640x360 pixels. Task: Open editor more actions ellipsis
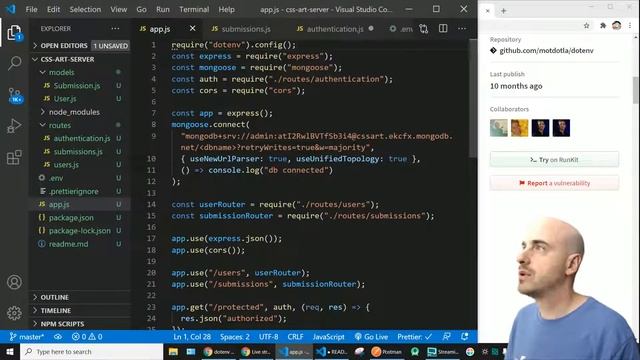click(x=462, y=29)
